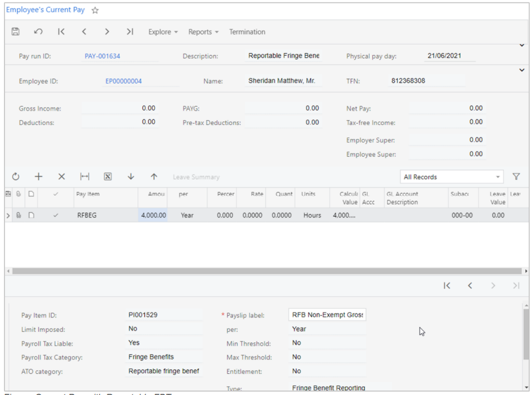
Task: Click the Undo arrow icon
Action: click(39, 32)
